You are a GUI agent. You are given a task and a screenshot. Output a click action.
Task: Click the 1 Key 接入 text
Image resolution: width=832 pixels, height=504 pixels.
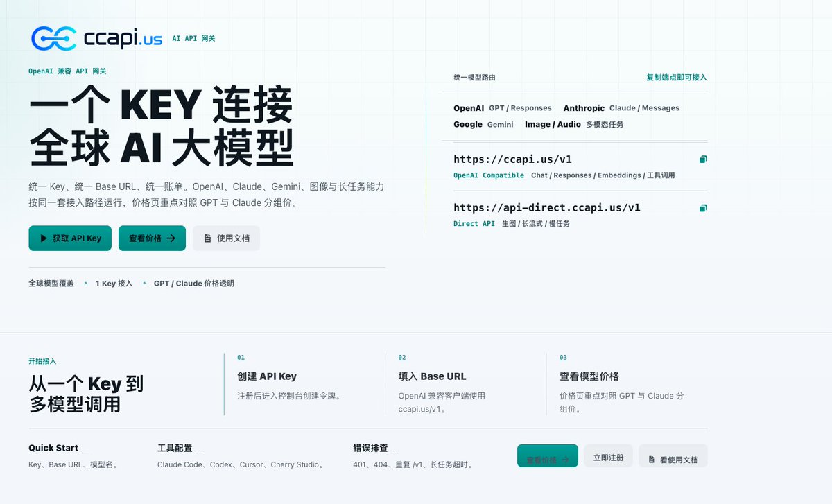[x=114, y=284]
